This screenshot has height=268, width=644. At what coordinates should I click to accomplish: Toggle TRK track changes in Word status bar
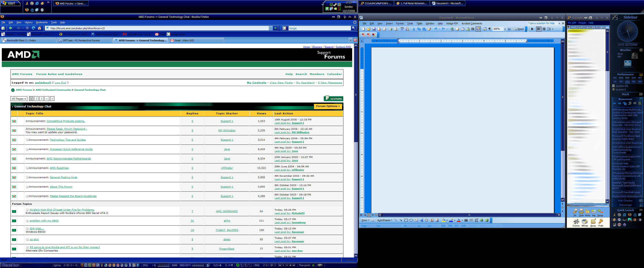pyautogui.click(x=450, y=226)
